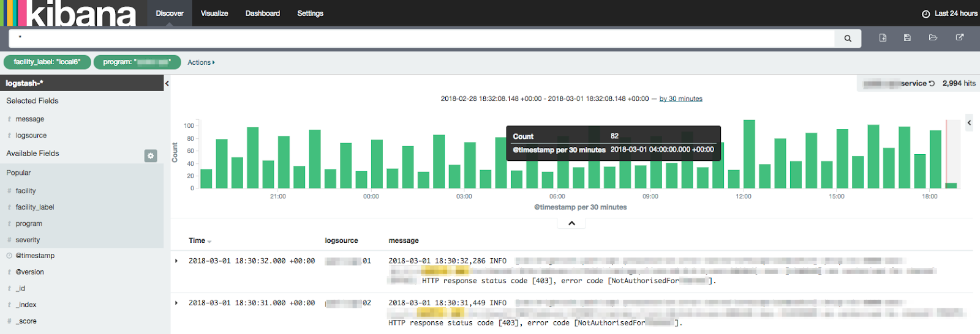Collapse the fields sidebar
Screen dimensions: 980x334
(x=167, y=84)
